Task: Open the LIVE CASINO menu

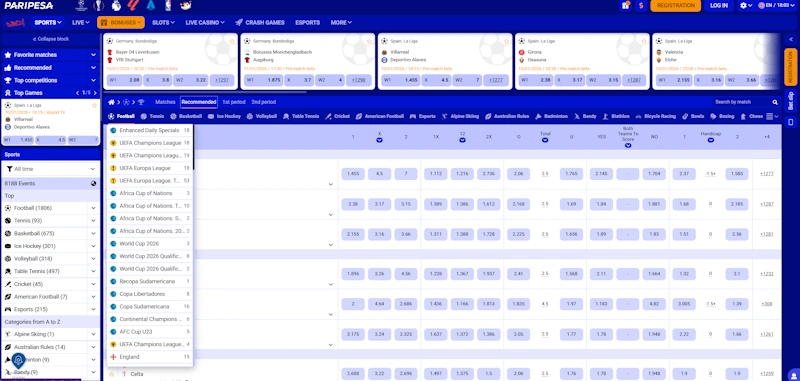Action: [x=205, y=22]
